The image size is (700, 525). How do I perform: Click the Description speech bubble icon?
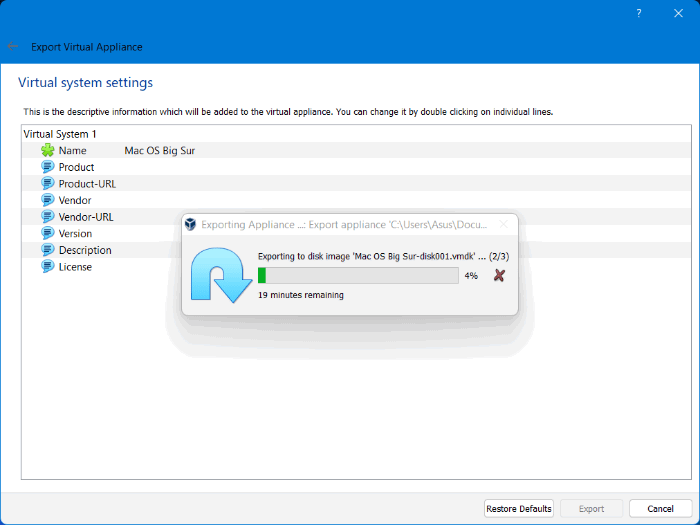pyautogui.click(x=47, y=250)
